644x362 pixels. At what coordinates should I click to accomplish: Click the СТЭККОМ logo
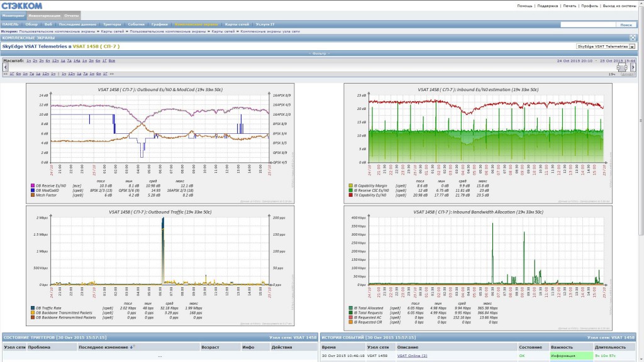[22, 6]
